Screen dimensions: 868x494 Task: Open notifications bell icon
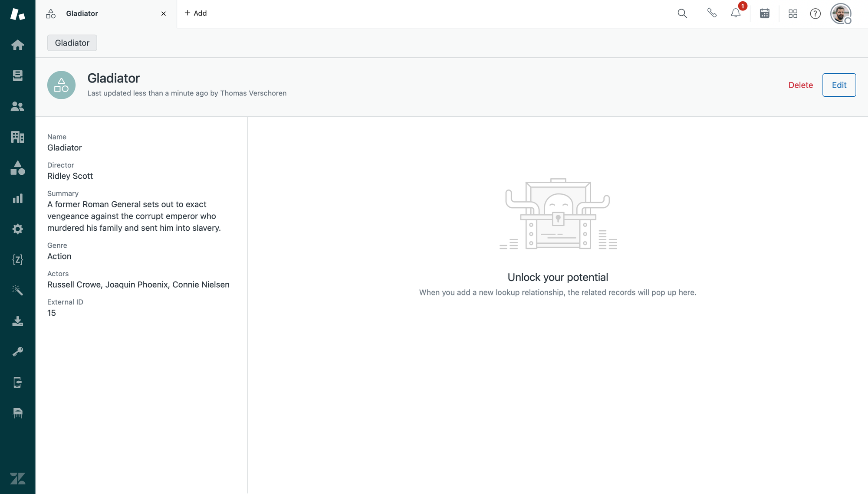(736, 13)
